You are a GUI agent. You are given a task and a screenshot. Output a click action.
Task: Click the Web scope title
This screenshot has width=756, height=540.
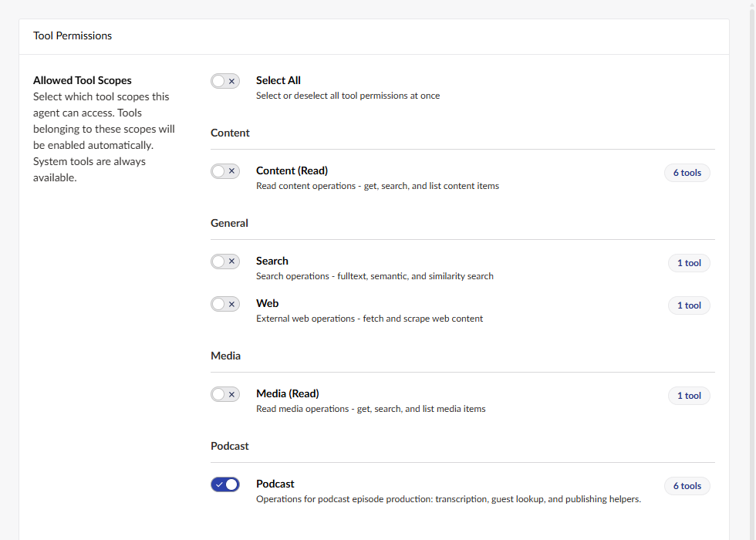[267, 303]
